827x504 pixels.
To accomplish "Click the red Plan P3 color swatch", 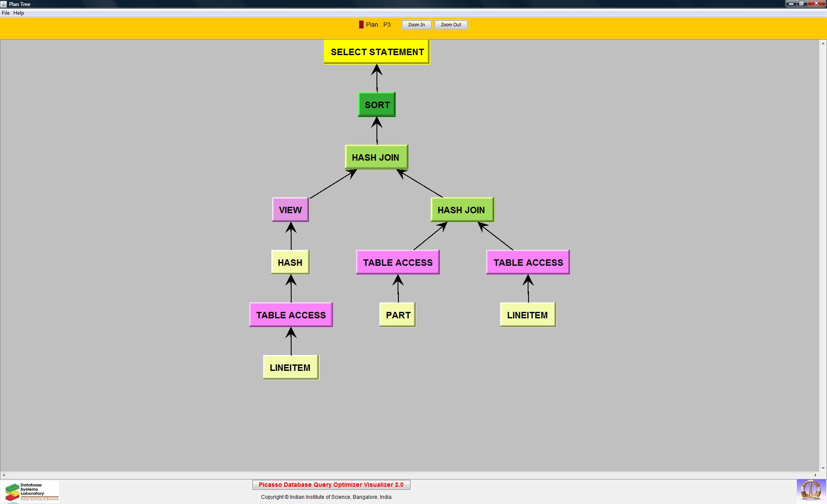I will [x=361, y=25].
